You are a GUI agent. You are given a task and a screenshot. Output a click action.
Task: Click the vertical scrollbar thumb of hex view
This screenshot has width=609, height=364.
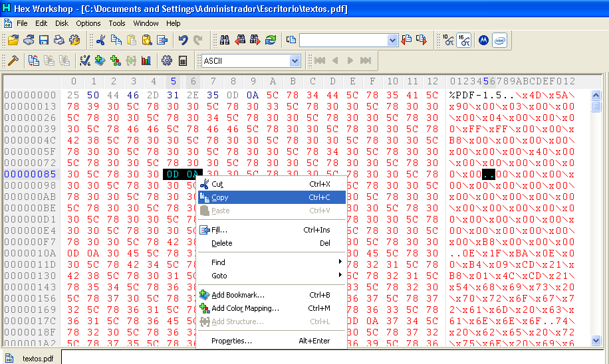point(596,106)
